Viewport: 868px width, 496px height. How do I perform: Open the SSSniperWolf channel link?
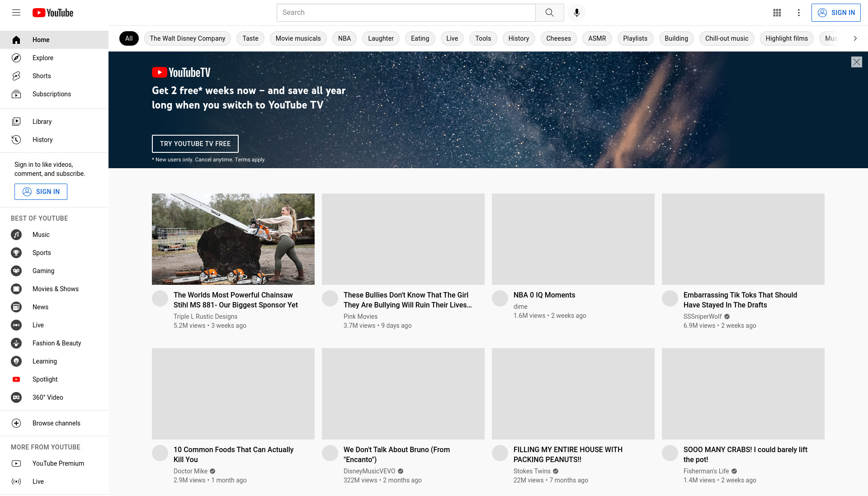click(x=703, y=316)
